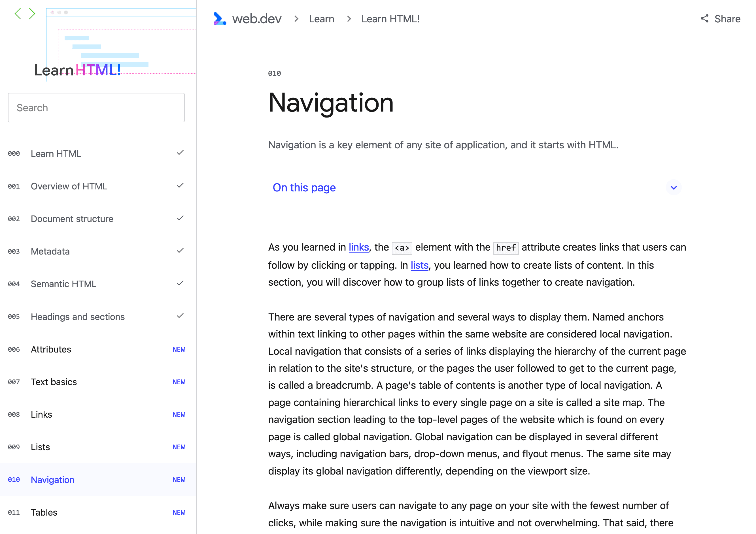Click the links hyperlink in body text
The height and width of the screenshot is (534, 756).
(358, 247)
